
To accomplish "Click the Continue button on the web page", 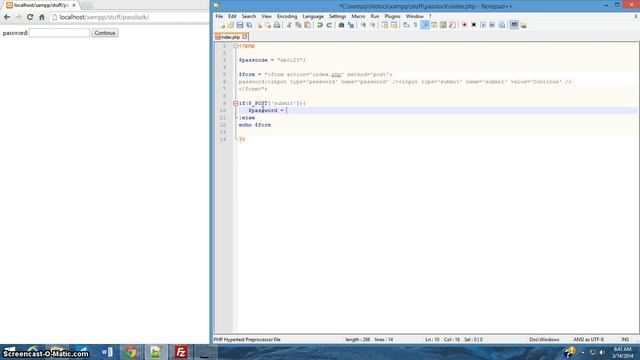I will (105, 33).
